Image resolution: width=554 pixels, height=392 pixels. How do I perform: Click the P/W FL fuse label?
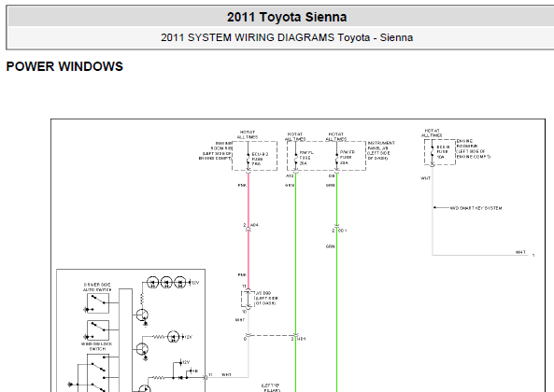(306, 158)
